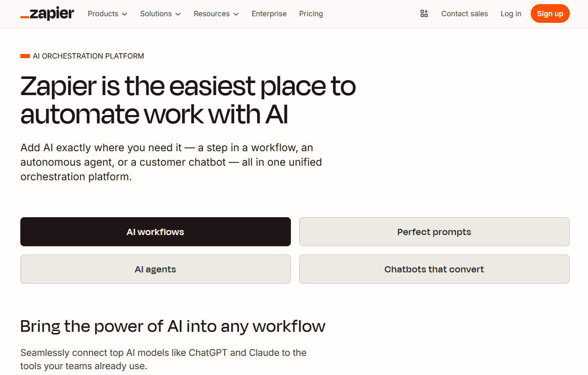The height and width of the screenshot is (375, 588).
Task: Open the Contact sales link
Action: 464,14
